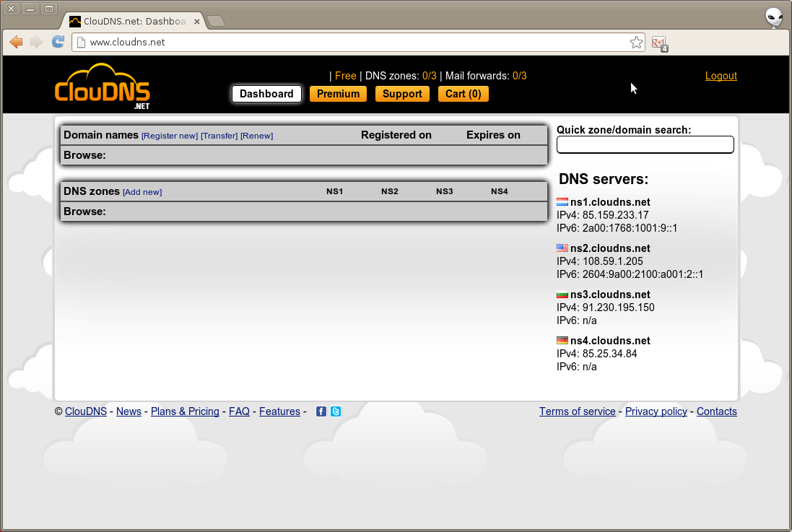Click the Free plan link in the header
Viewport: 792px width, 532px height.
click(346, 76)
